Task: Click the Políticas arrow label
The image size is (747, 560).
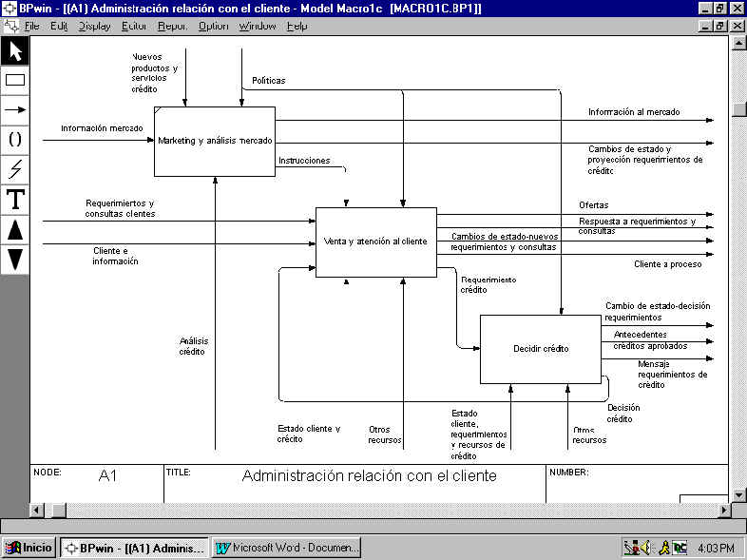Action: click(269, 81)
